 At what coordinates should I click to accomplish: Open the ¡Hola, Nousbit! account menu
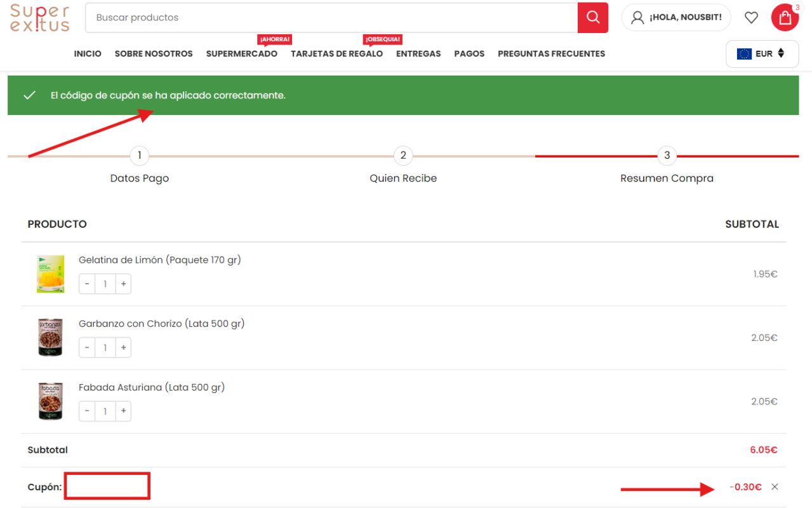click(x=676, y=18)
